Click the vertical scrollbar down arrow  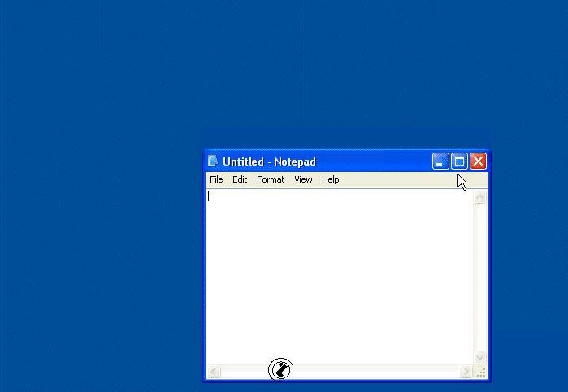pyautogui.click(x=480, y=357)
